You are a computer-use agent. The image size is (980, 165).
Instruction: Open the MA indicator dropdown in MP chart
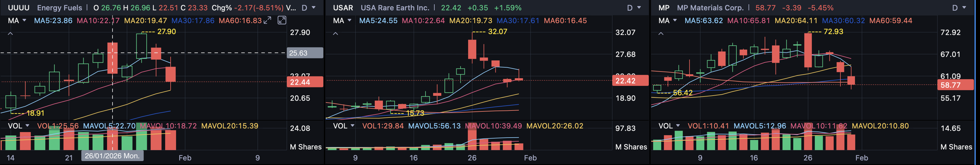[x=668, y=21]
